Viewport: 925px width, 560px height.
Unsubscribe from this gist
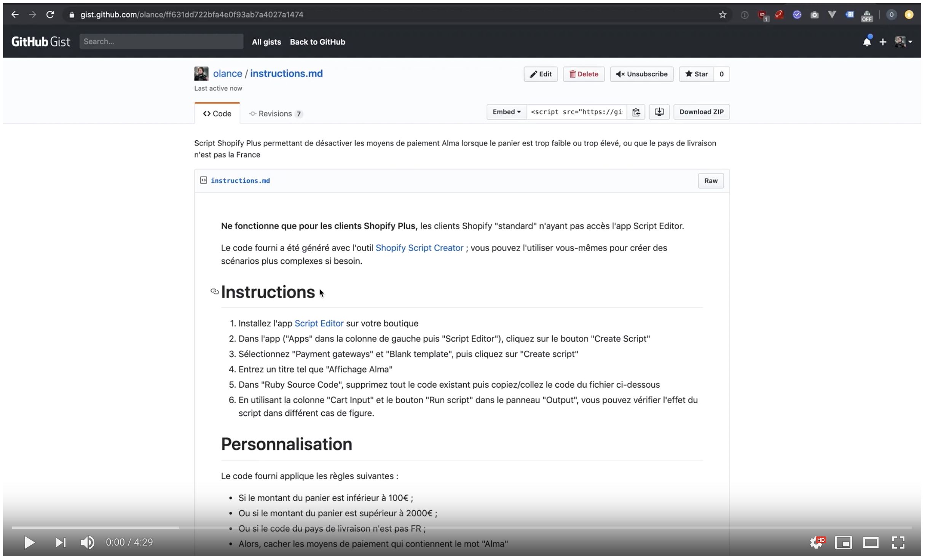641,74
